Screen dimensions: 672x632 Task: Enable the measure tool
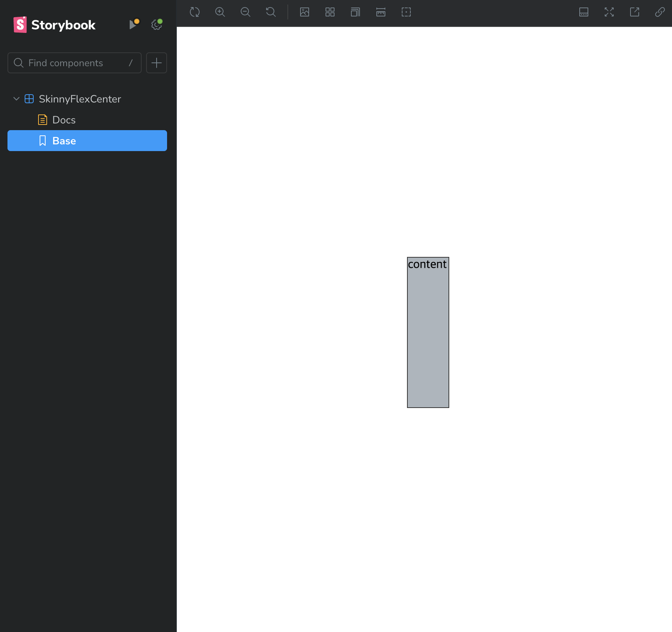[x=381, y=12]
